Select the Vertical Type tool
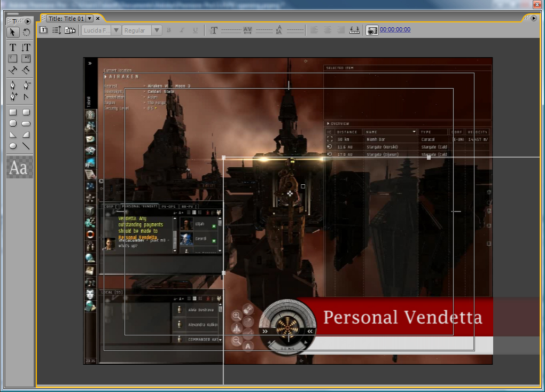 coord(26,47)
